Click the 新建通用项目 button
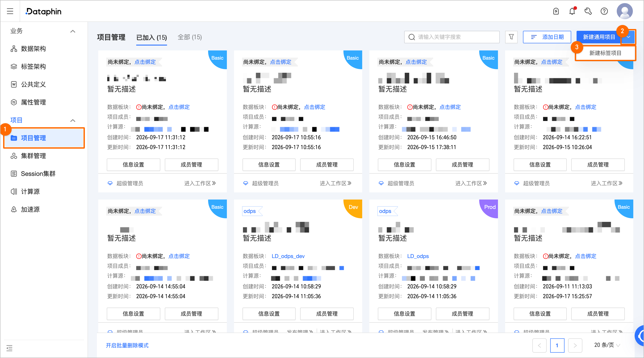 tap(599, 37)
